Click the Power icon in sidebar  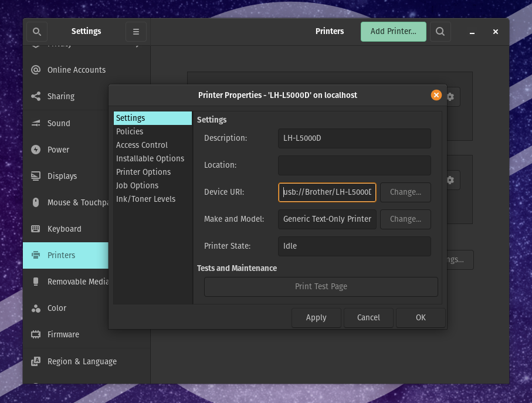[x=36, y=150]
